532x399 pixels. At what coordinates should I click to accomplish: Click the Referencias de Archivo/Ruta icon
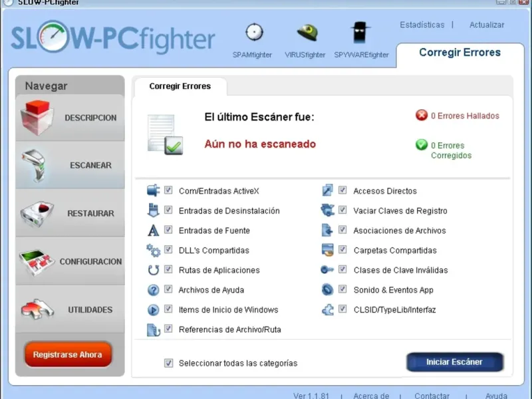tap(153, 330)
